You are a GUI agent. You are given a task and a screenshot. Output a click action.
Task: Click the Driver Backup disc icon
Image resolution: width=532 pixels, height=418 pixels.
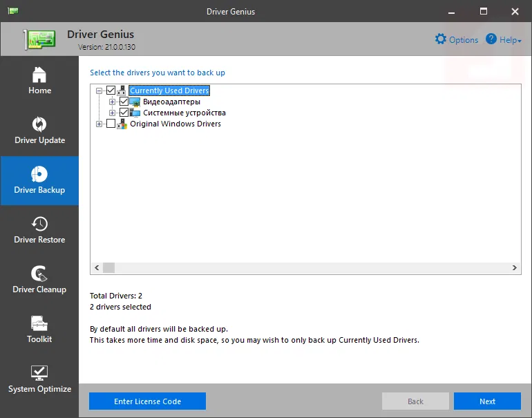click(39, 174)
